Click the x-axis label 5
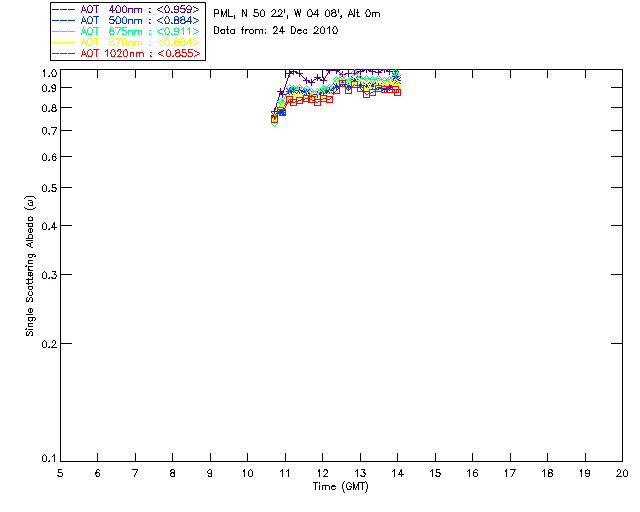This screenshot has height=512, width=640. tap(60, 473)
